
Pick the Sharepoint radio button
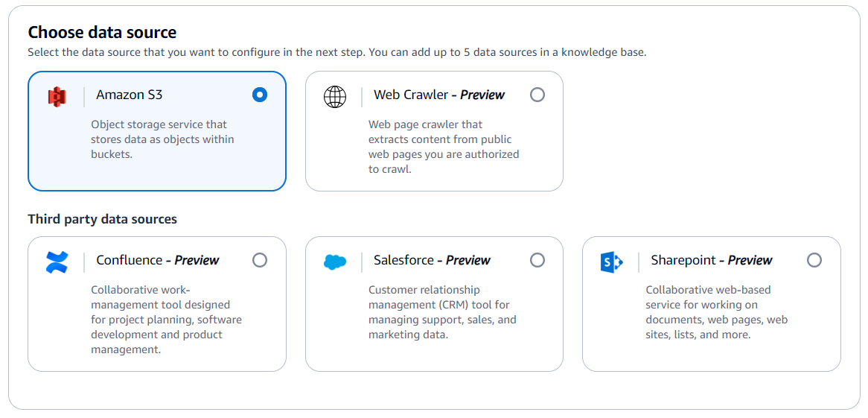814,260
